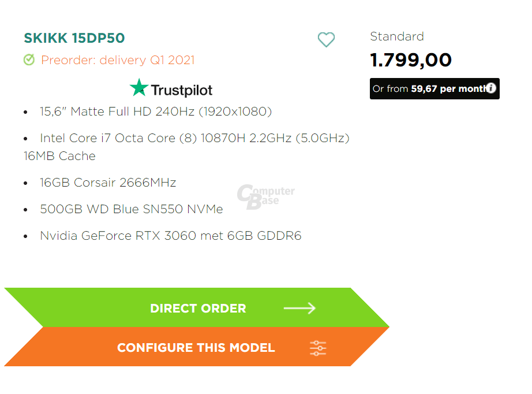Click the configure sliders icon
The image size is (532, 394).
point(318,348)
